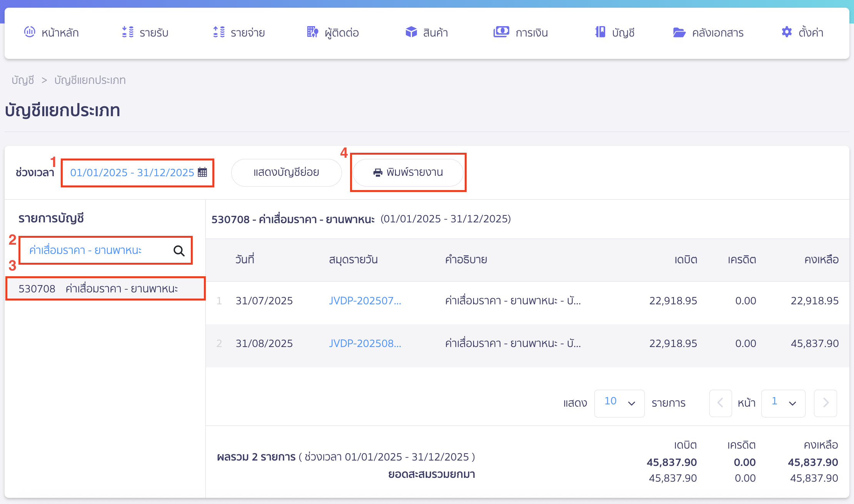Click the income icon next to รายรับ
The image size is (854, 504).
tap(128, 32)
